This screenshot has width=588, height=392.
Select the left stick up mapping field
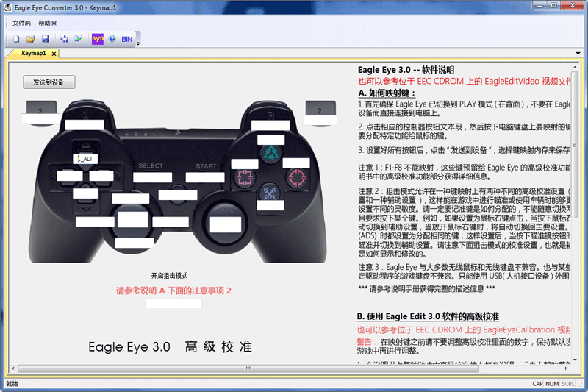(131, 199)
